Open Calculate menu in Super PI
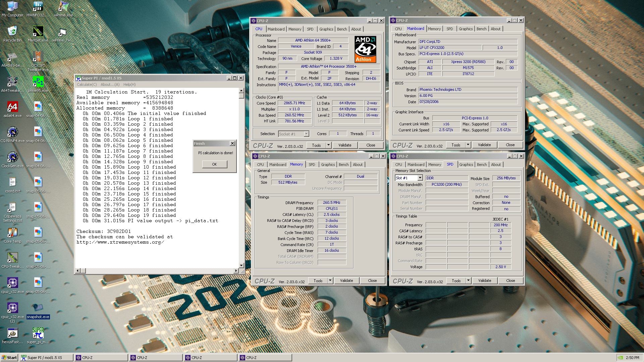 tap(87, 84)
